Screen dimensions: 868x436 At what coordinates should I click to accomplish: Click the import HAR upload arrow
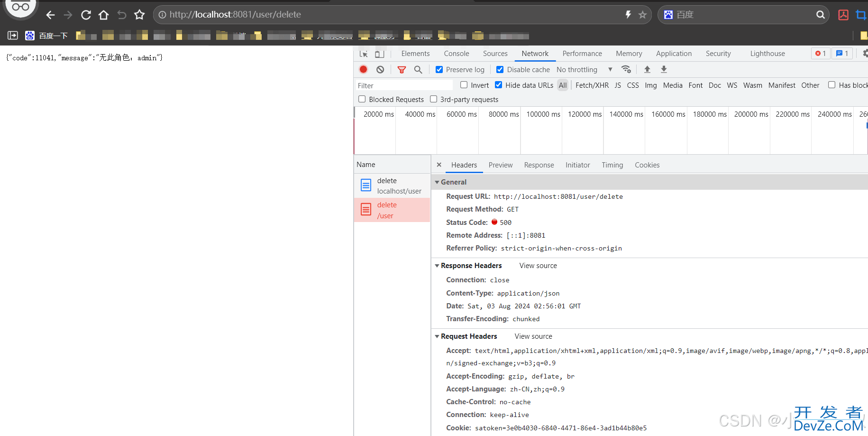coord(647,69)
